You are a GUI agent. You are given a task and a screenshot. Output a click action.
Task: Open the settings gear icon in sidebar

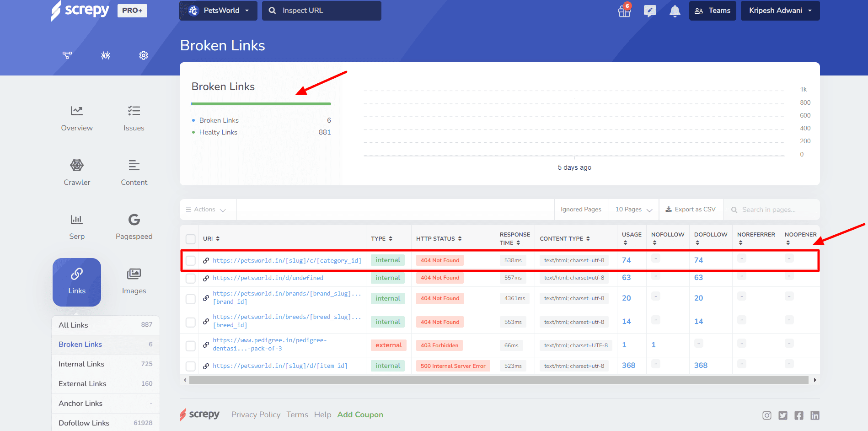tap(144, 55)
